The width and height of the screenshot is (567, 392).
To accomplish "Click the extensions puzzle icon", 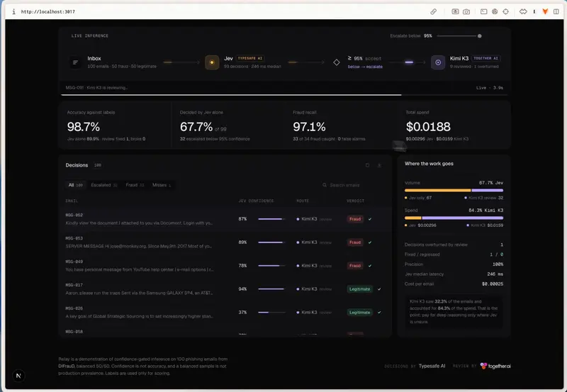I will point(523,11).
